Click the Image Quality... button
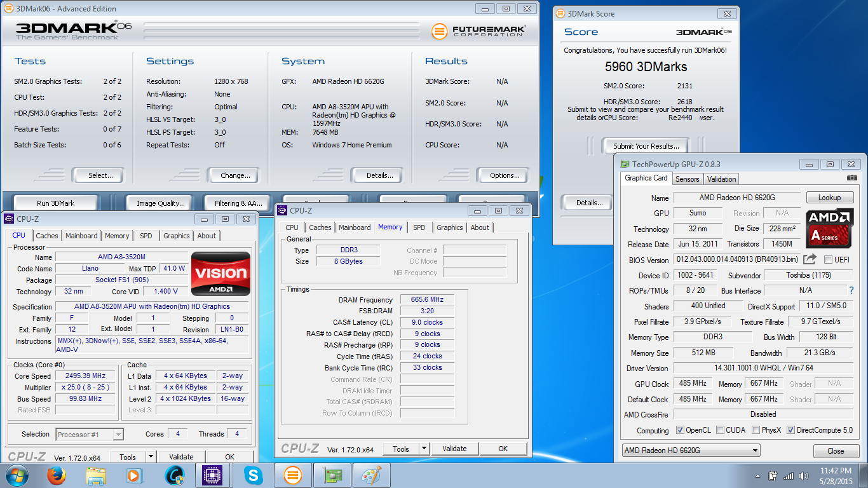The width and height of the screenshot is (868, 488). (x=160, y=203)
